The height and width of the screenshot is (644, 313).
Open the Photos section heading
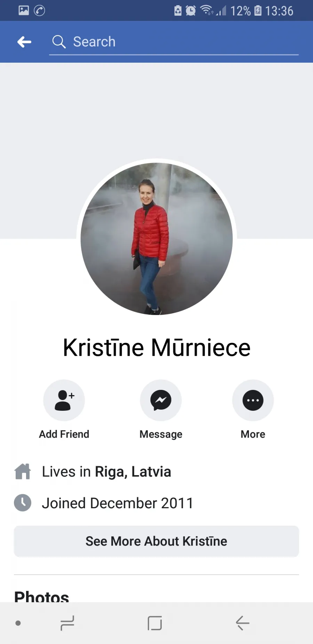42,596
